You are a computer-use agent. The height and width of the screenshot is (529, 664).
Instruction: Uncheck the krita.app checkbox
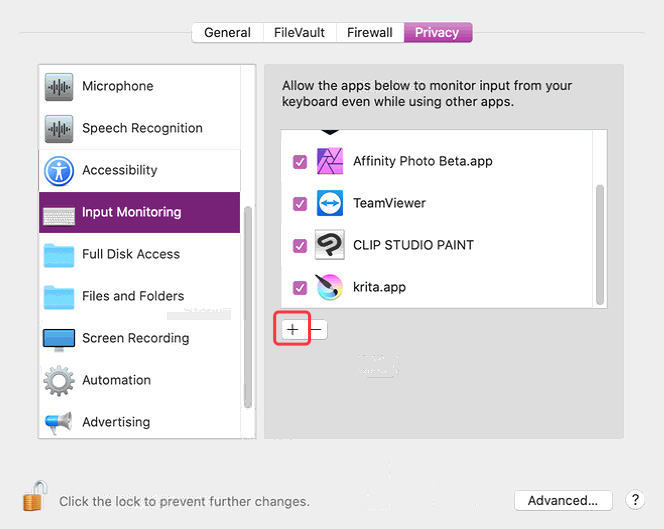(x=300, y=287)
